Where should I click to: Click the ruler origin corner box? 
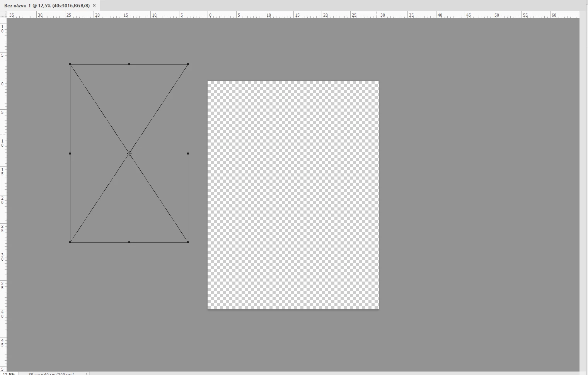coord(3,14)
